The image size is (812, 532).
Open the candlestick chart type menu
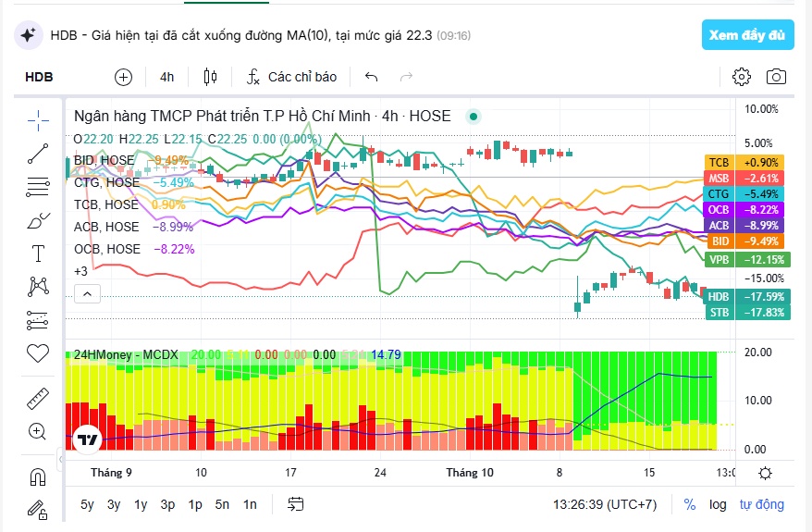click(x=210, y=77)
